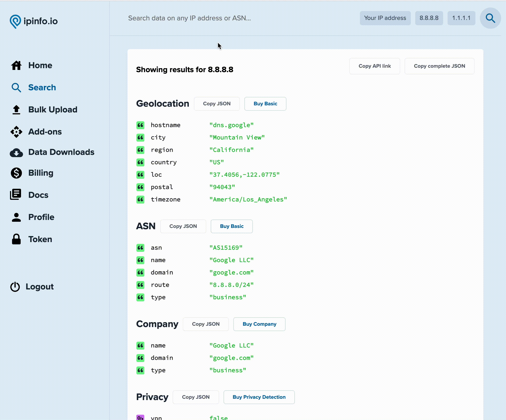Click the quote icon beside hostname

click(140, 125)
